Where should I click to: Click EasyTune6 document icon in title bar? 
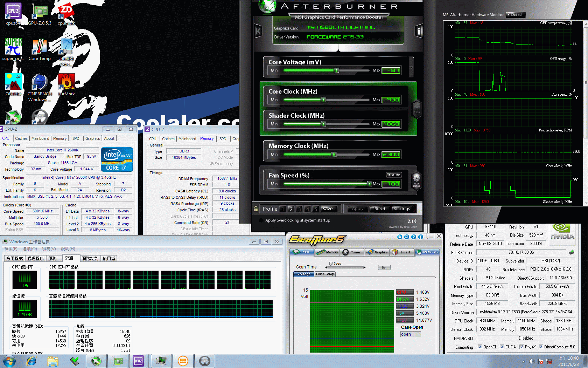coord(400,237)
